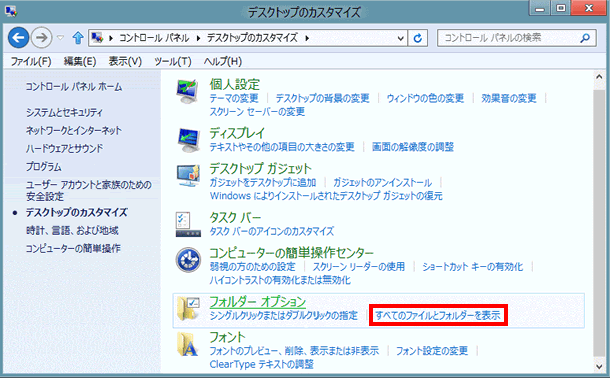Click the Forward navigation arrow

tap(41, 38)
